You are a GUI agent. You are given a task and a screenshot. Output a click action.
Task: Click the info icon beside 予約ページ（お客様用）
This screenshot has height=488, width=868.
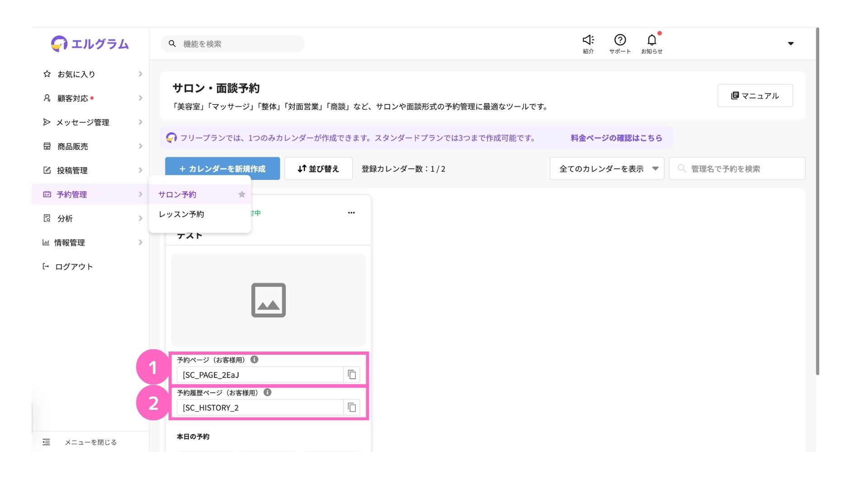[x=255, y=360]
